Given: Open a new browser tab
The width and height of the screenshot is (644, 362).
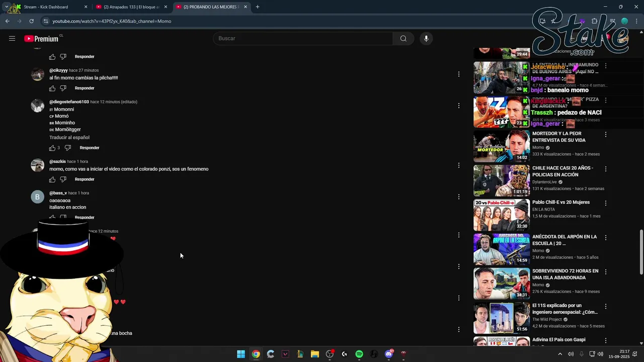Looking at the screenshot, I should 258,7.
